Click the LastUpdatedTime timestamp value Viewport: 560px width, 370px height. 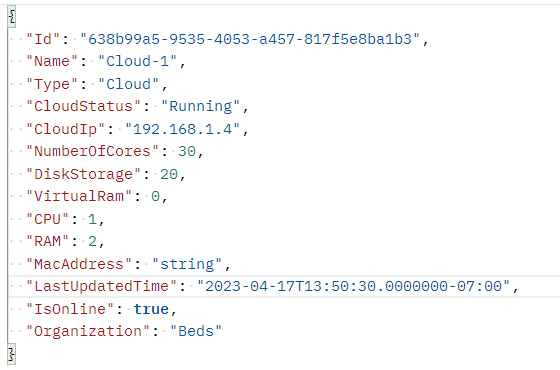point(353,286)
